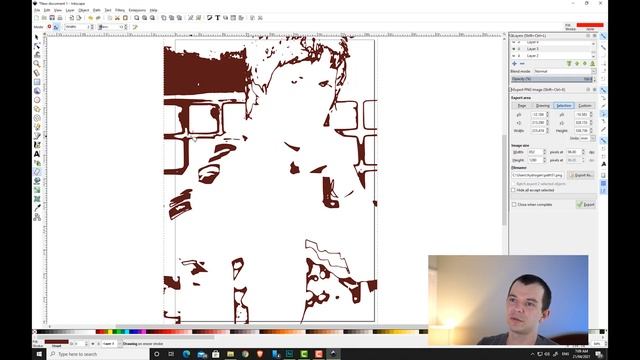The width and height of the screenshot is (640, 360).
Task: Open the Layer menu
Action: click(x=70, y=10)
